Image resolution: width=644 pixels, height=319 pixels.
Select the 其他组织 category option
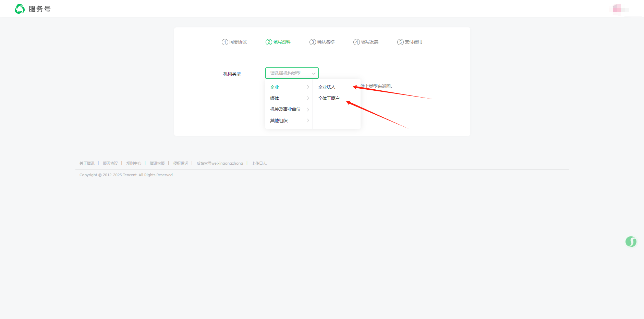point(279,120)
